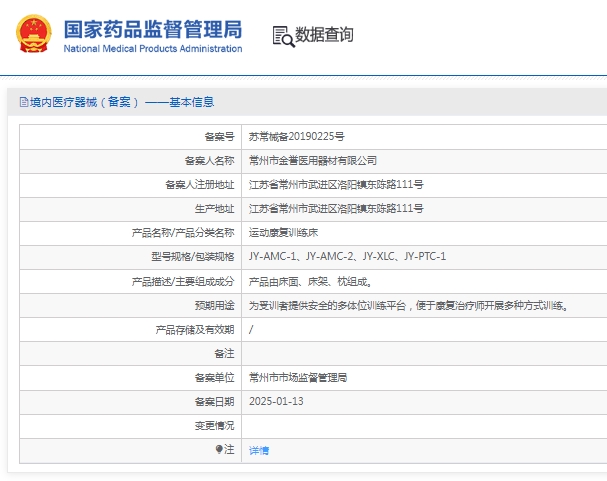Click the 产品存储及有效期 label
This screenshot has height=481, width=607.
(x=195, y=330)
